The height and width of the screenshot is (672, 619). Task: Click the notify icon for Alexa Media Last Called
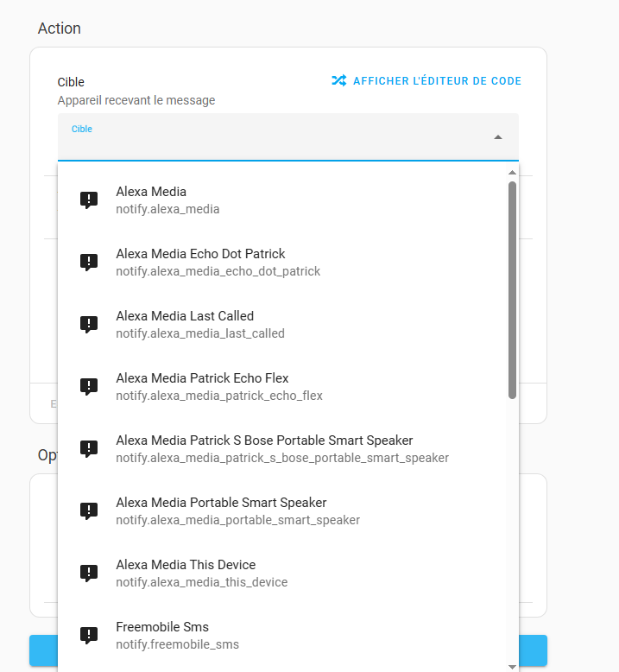[89, 324]
